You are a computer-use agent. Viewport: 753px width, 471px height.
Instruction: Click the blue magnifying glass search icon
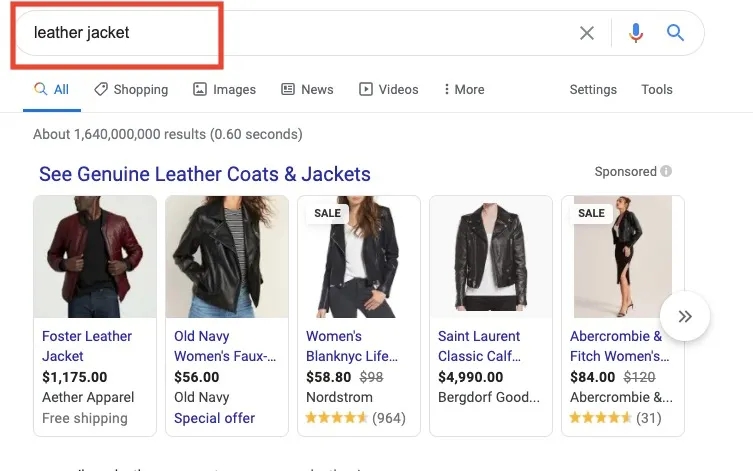(675, 33)
